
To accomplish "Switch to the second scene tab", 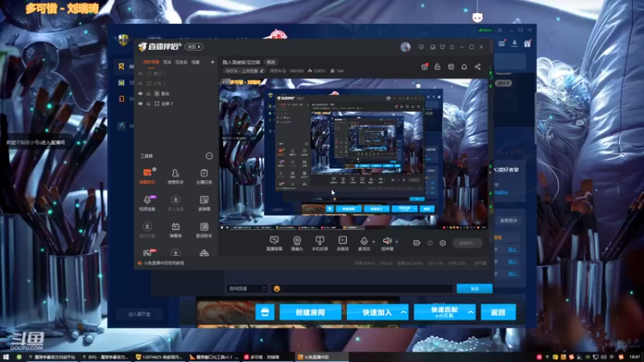I will coord(167,63).
